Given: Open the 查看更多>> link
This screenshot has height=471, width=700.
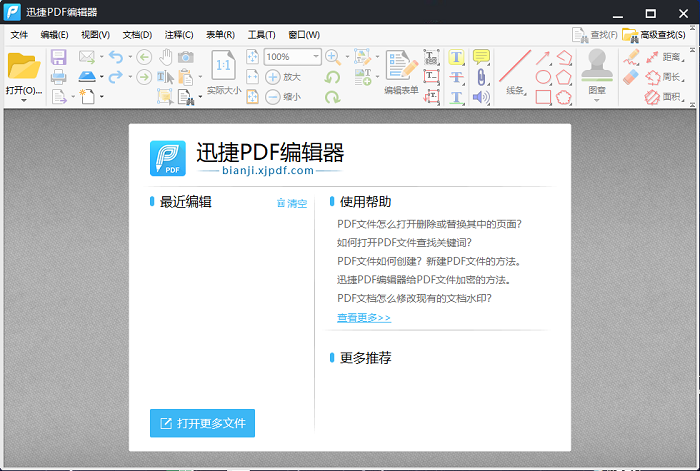Looking at the screenshot, I should point(364,317).
